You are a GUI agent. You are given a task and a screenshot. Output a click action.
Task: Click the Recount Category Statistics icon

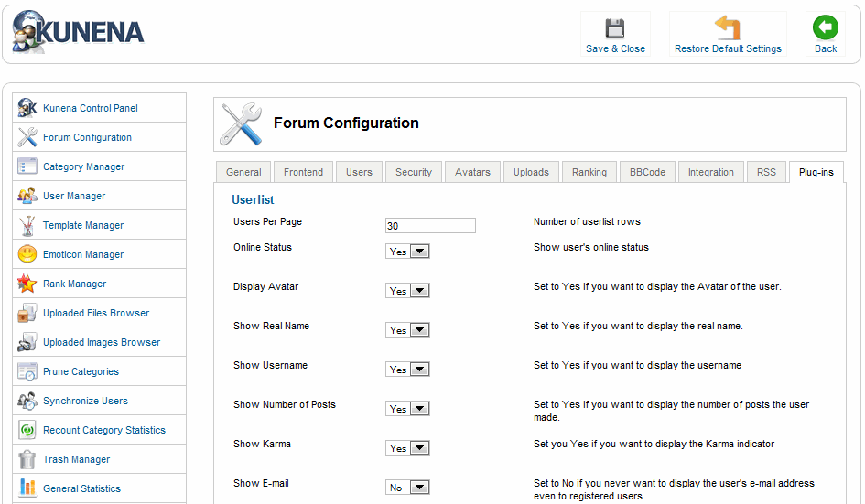[x=27, y=430]
